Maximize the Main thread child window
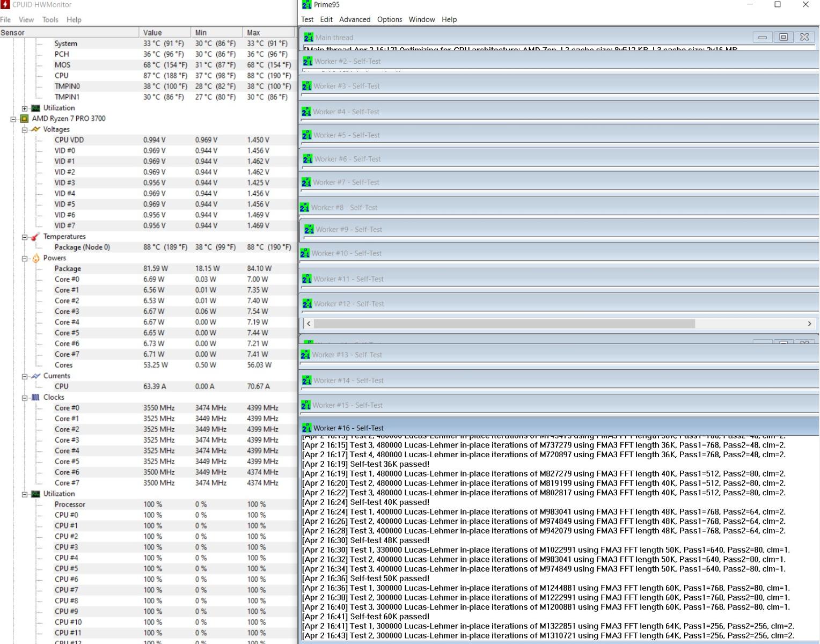Viewport: 820px width, 644px height. click(784, 38)
